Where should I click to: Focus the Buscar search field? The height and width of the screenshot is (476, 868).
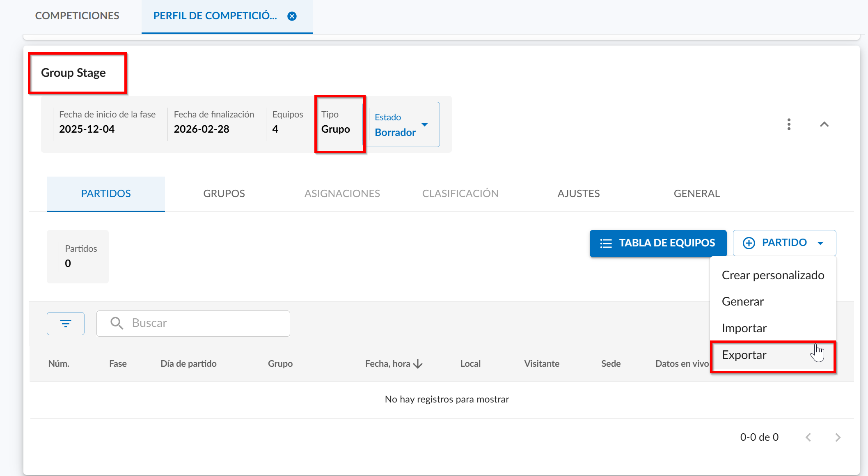click(205, 323)
